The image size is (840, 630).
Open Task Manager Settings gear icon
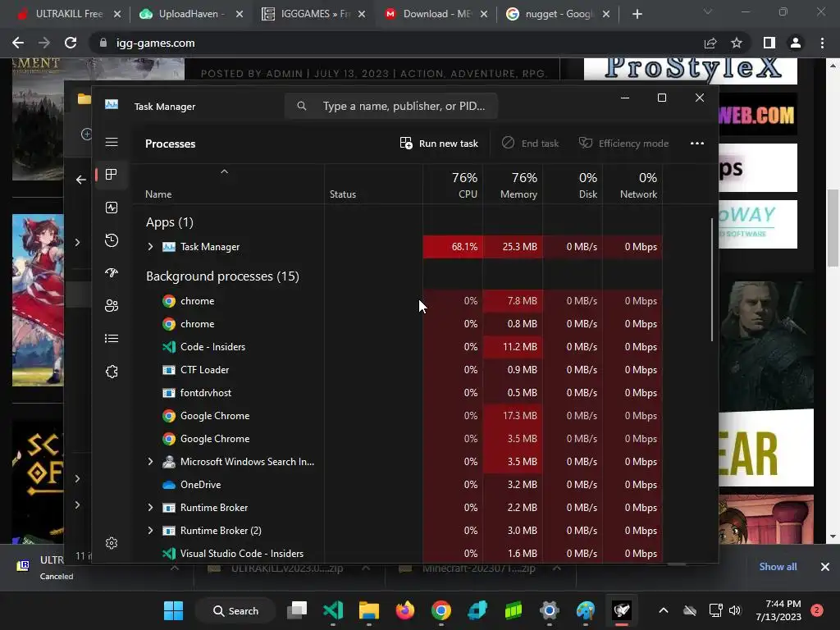click(x=112, y=543)
